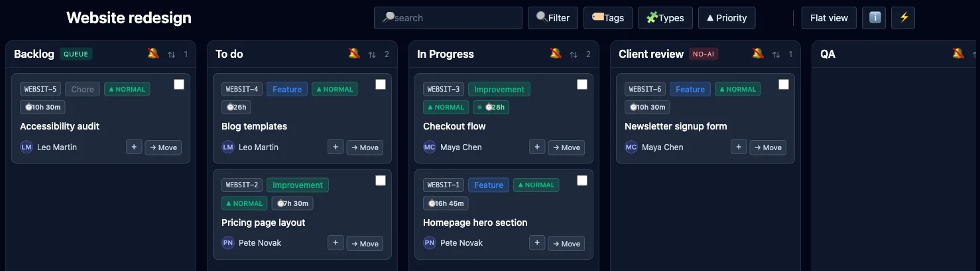The height and width of the screenshot is (271, 980).
Task: Click the PN avatar on Pricing page layout
Action: click(x=228, y=243)
